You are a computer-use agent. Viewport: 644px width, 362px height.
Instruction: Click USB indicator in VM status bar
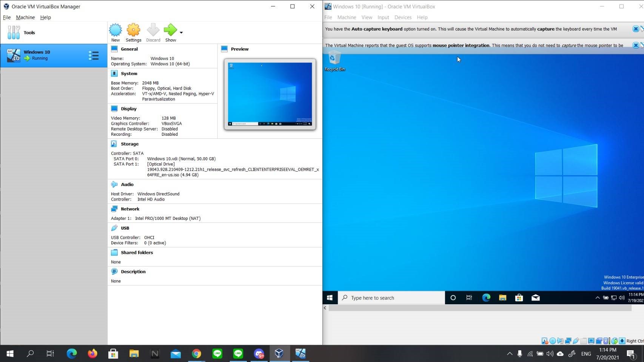(x=576, y=341)
